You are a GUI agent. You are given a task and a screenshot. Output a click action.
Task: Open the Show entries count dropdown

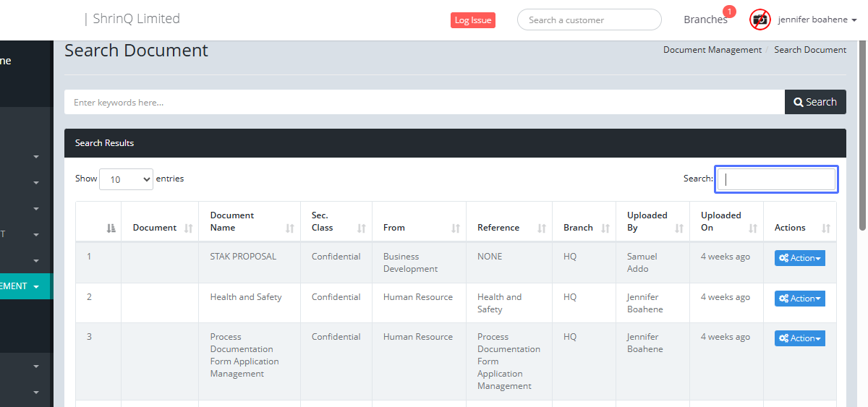[126, 179]
